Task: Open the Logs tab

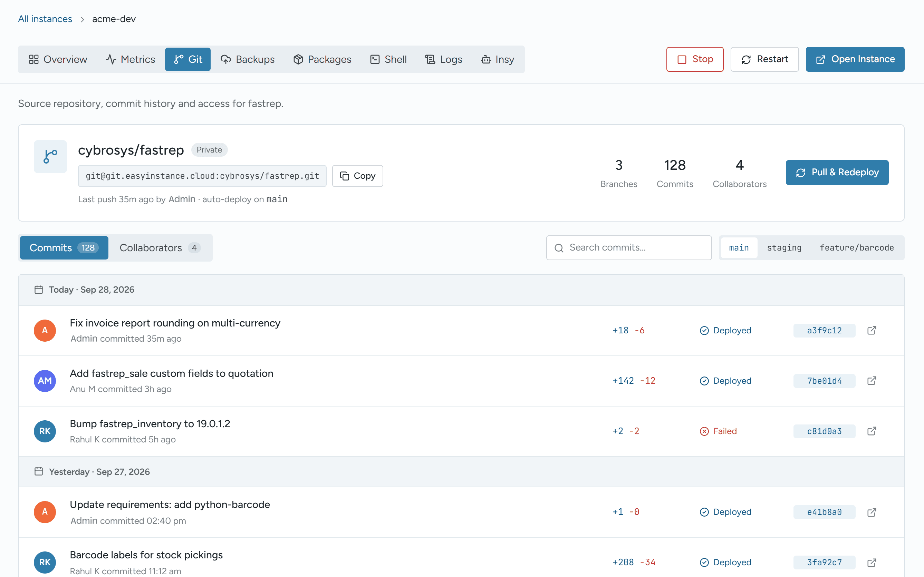Action: [x=444, y=59]
